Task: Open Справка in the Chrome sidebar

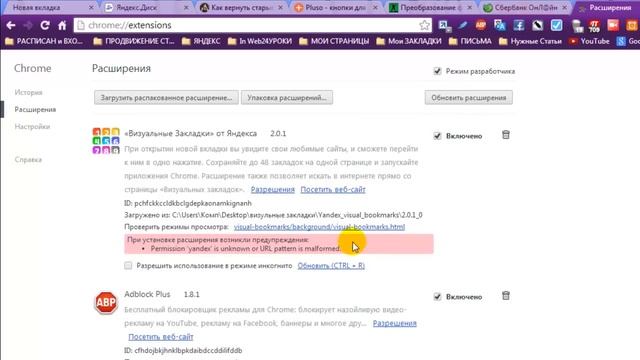Action: click(28, 160)
